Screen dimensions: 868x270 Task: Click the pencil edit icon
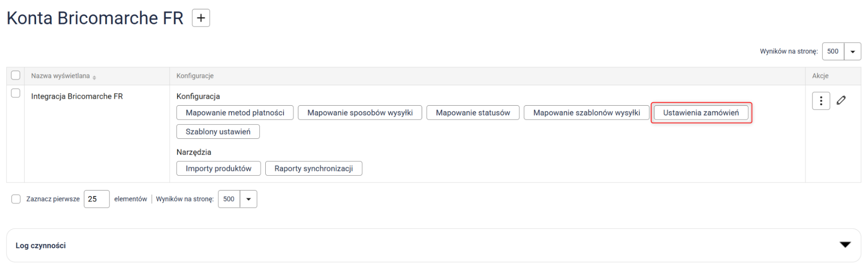pos(841,100)
